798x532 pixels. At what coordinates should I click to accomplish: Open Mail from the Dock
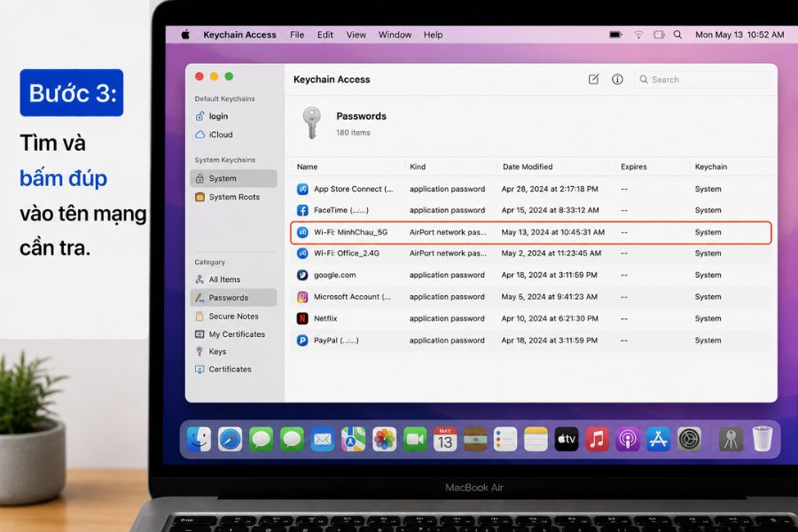(323, 440)
